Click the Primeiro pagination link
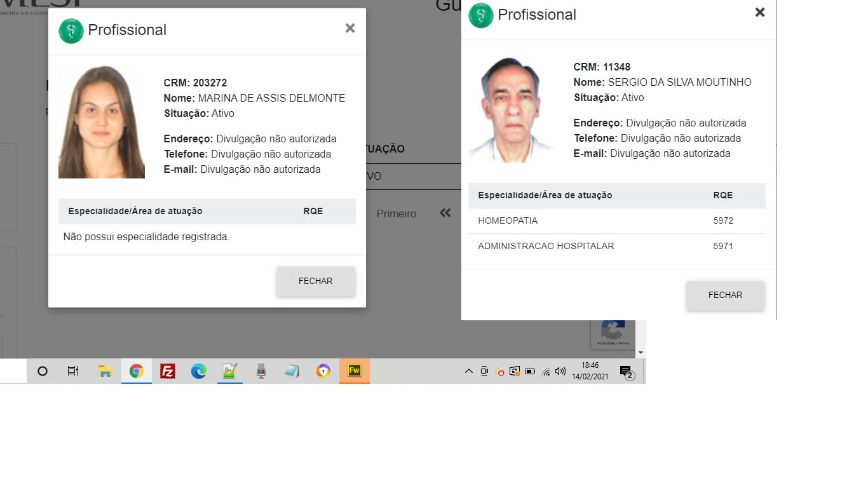The width and height of the screenshot is (868, 488). [x=396, y=214]
